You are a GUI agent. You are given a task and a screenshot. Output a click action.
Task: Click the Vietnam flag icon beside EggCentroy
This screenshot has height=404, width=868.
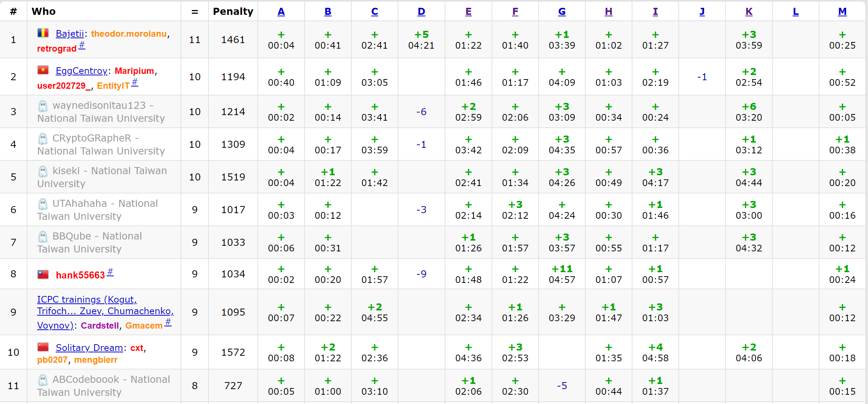click(43, 70)
